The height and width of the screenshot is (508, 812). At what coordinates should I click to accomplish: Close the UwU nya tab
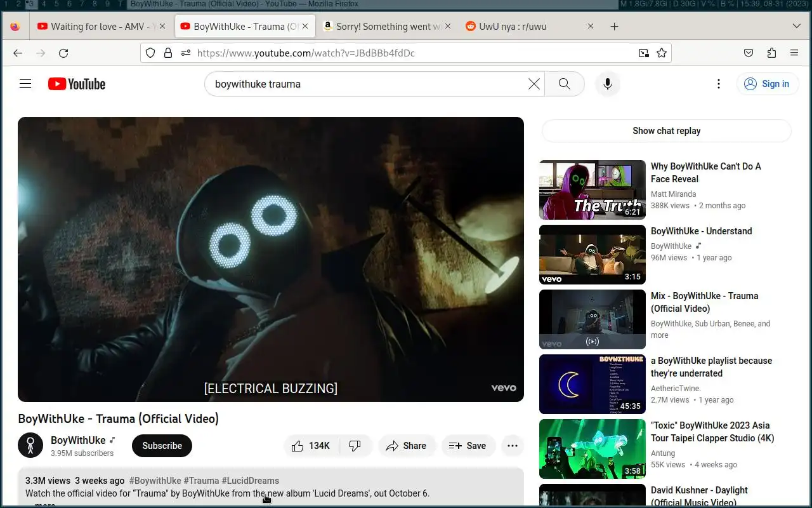pyautogui.click(x=591, y=27)
